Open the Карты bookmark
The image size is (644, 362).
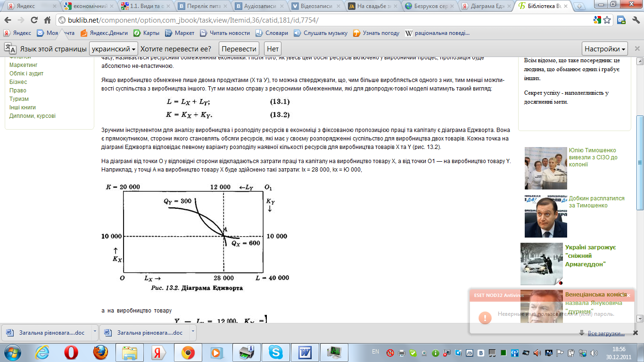click(x=146, y=33)
